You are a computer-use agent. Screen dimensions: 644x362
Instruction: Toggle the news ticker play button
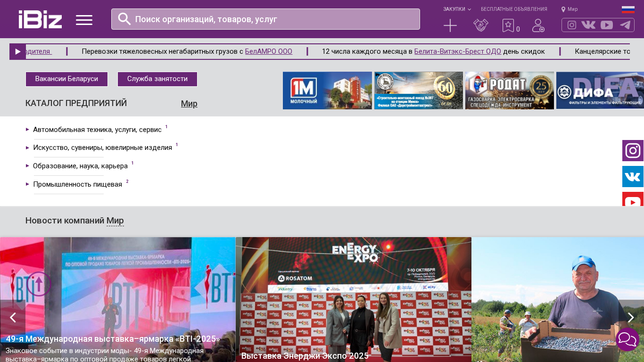(17, 52)
